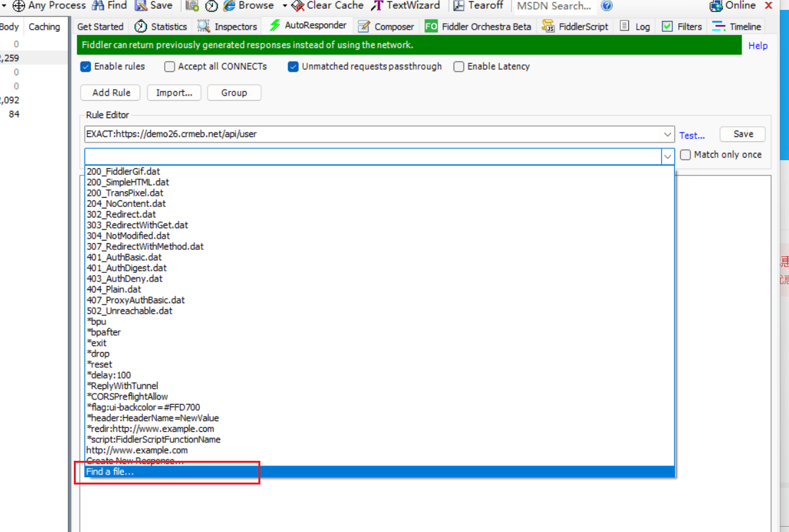Click the Group button
The height and width of the screenshot is (532, 789).
click(x=234, y=92)
